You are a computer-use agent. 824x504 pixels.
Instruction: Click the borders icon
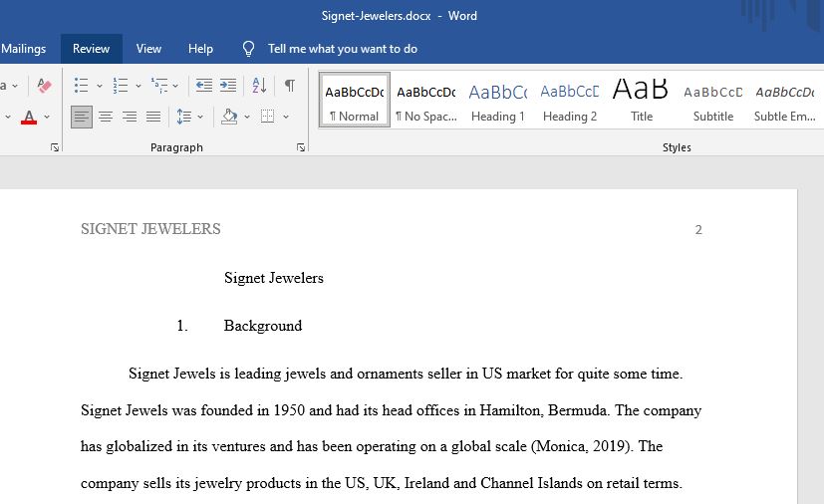(x=267, y=117)
